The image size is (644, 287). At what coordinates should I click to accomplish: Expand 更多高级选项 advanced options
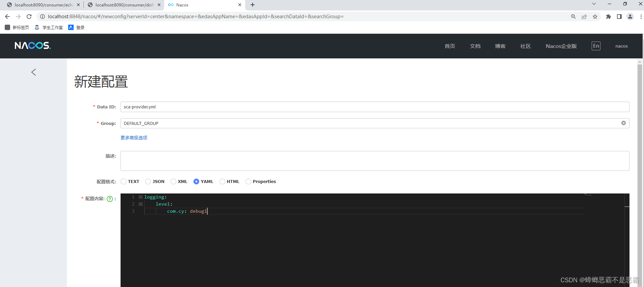(x=134, y=137)
